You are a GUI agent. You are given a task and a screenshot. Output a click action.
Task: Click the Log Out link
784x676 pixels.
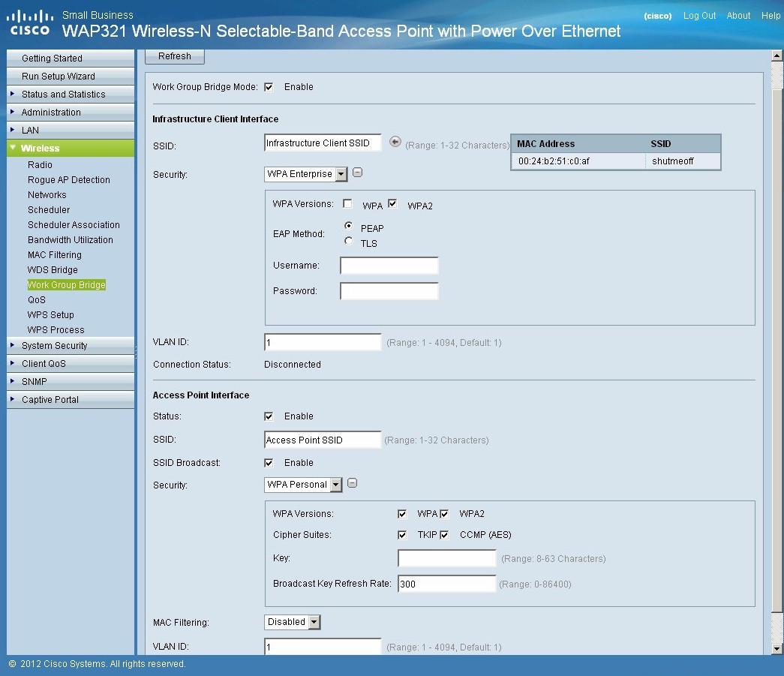click(699, 16)
